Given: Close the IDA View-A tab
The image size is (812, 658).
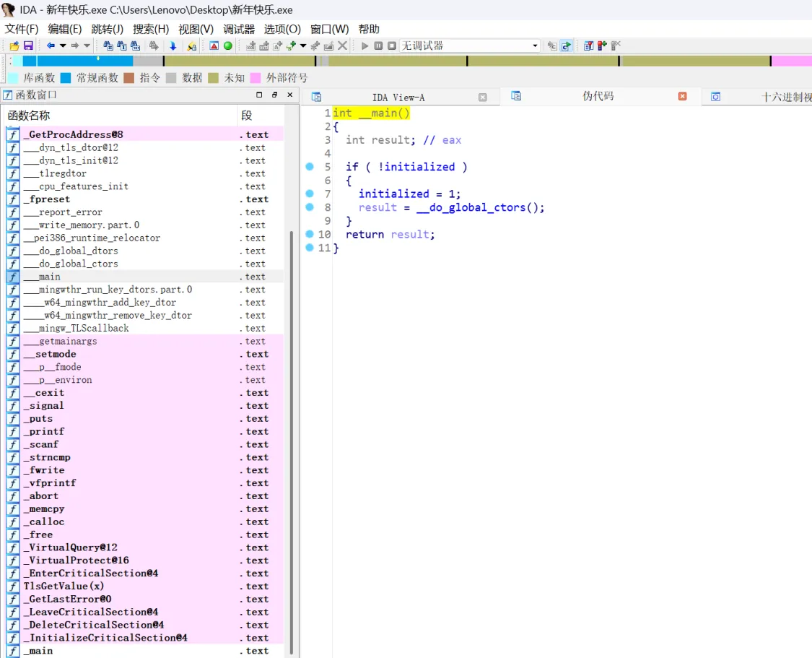Looking at the screenshot, I should (483, 98).
